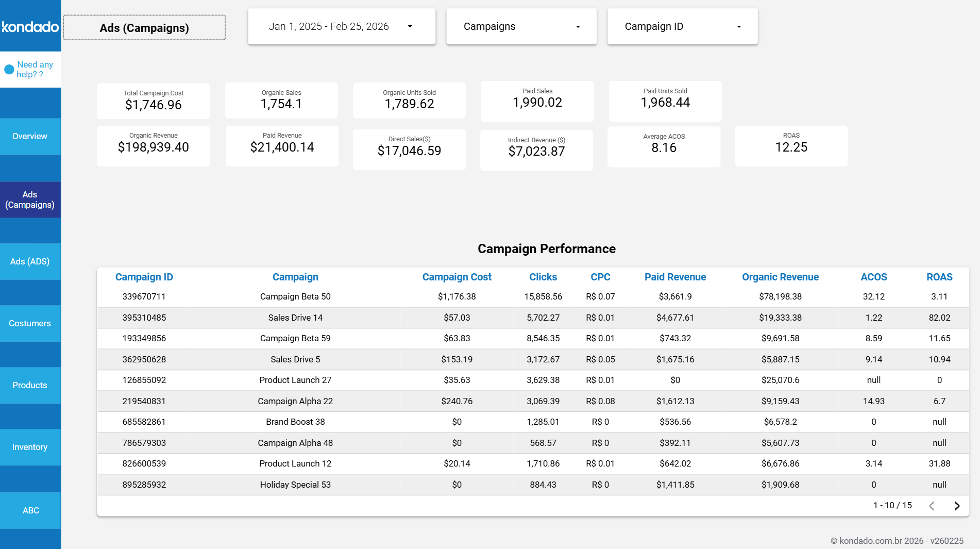Click the Need any help link
The width and height of the screenshot is (980, 549).
[x=34, y=69]
